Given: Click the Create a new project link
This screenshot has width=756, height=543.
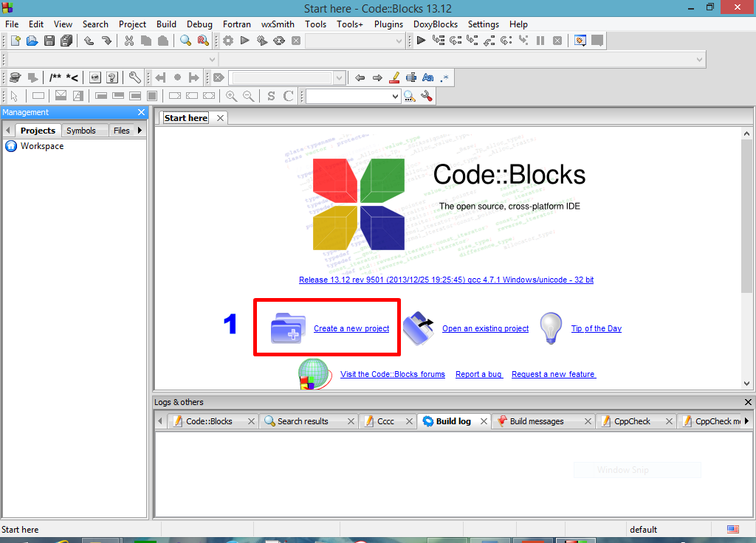Looking at the screenshot, I should click(351, 328).
